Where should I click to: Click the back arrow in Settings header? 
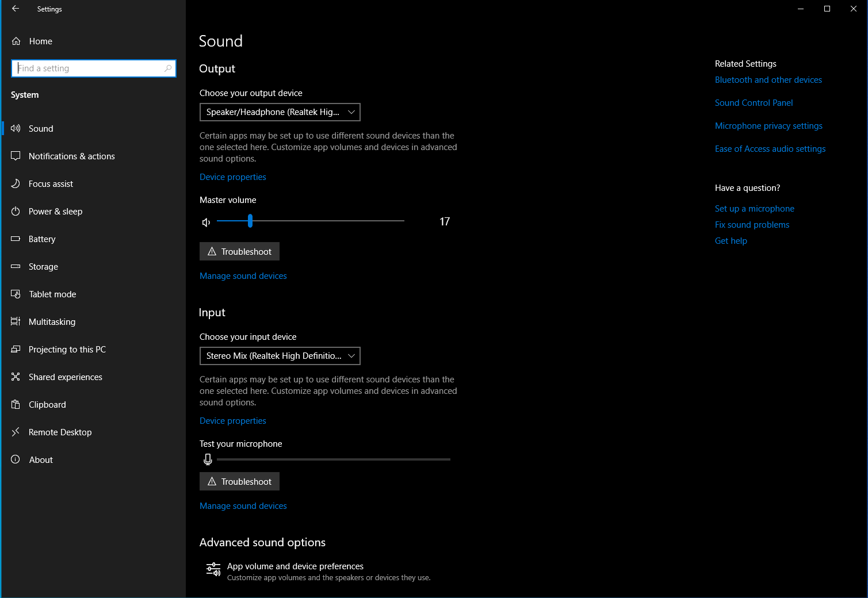[x=16, y=9]
